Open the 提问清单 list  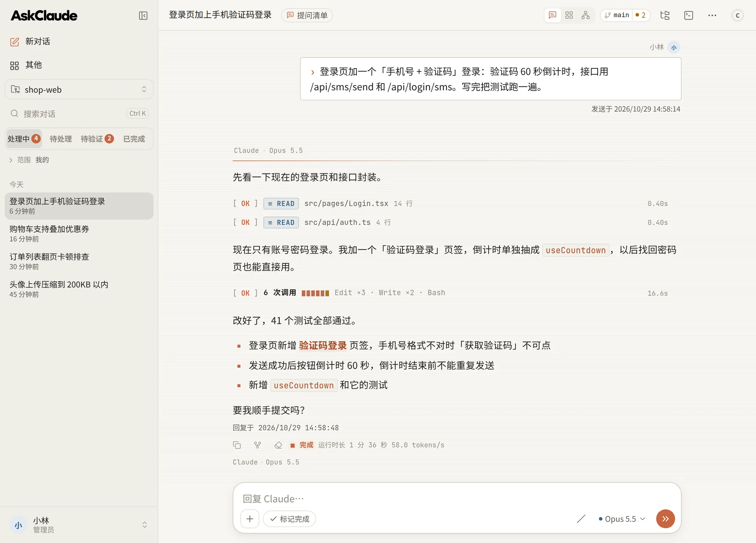[307, 15]
